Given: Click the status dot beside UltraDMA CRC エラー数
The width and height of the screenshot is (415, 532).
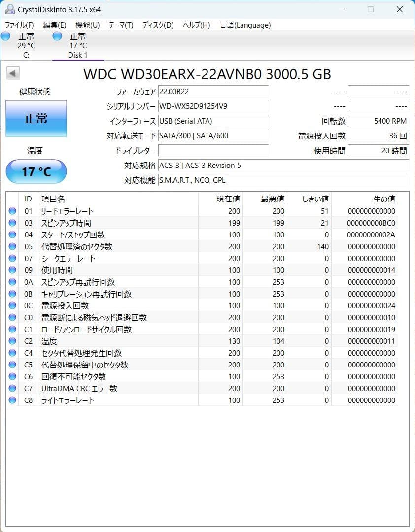Looking at the screenshot, I should 12,388.
